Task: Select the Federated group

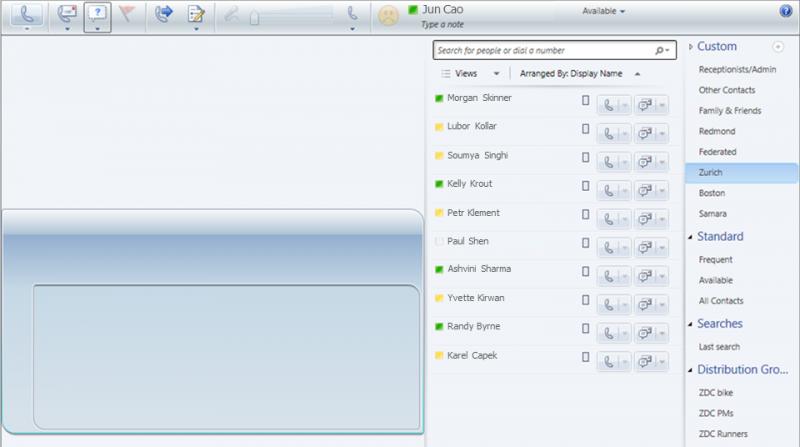Action: [x=717, y=152]
